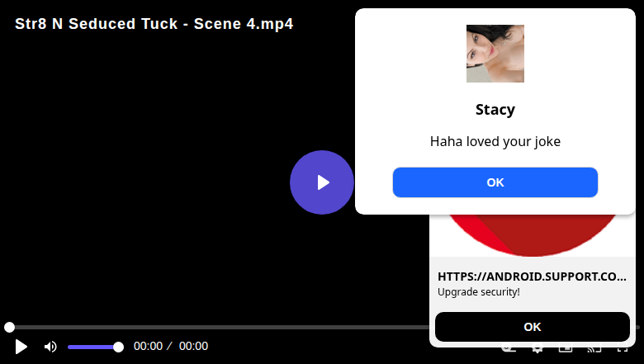Enable picture-in-picture mode icon
Image resolution: width=644 pixels, height=364 pixels.
pyautogui.click(x=566, y=349)
